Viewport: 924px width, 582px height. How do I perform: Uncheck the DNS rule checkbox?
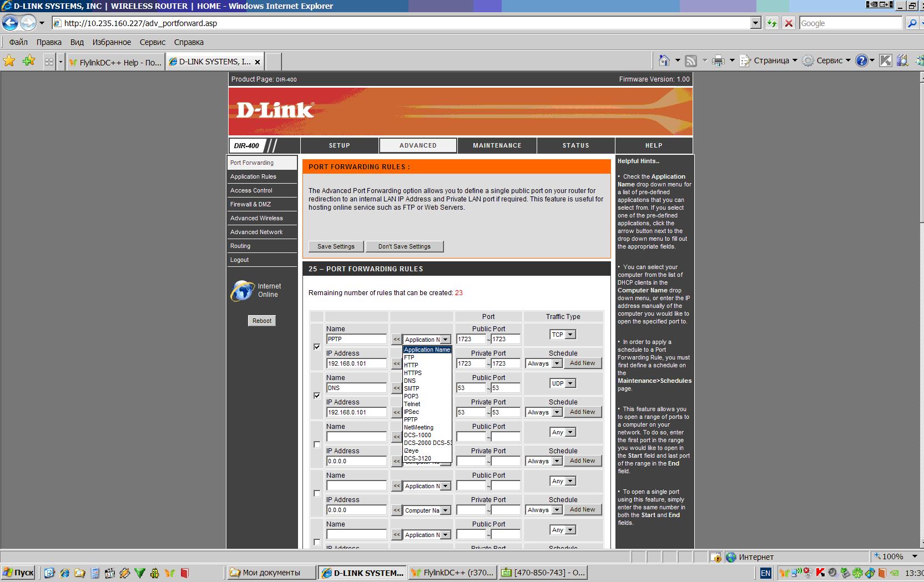click(x=317, y=396)
